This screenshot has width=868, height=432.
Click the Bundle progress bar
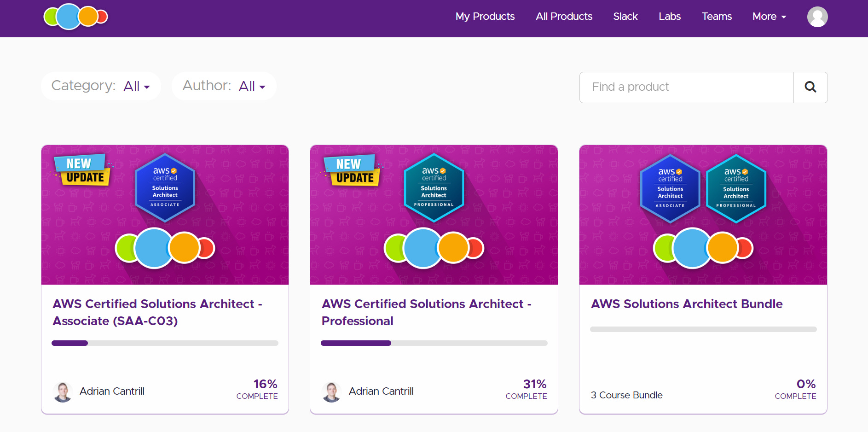[x=703, y=329]
